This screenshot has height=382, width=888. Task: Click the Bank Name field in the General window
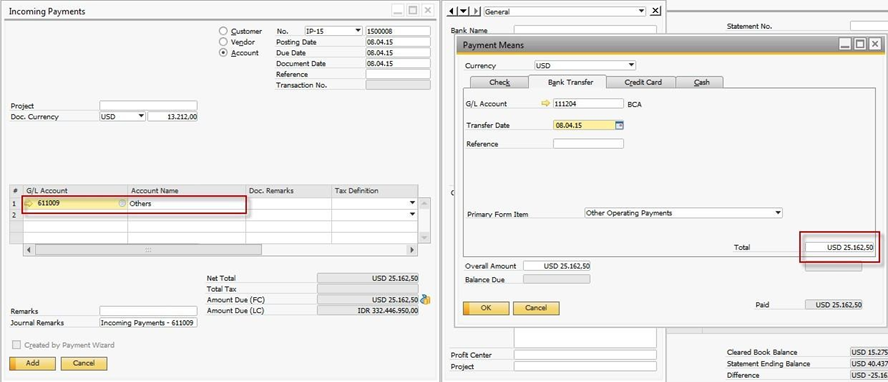[585, 30]
